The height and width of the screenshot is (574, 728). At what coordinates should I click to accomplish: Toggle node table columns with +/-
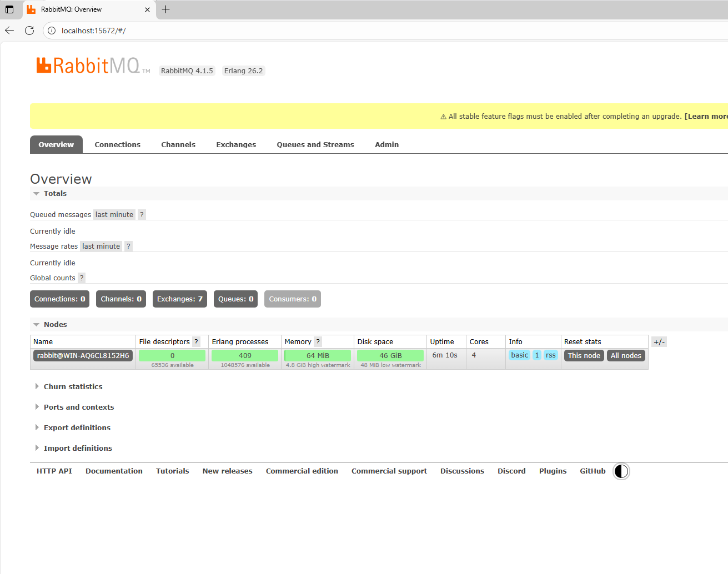(x=659, y=342)
